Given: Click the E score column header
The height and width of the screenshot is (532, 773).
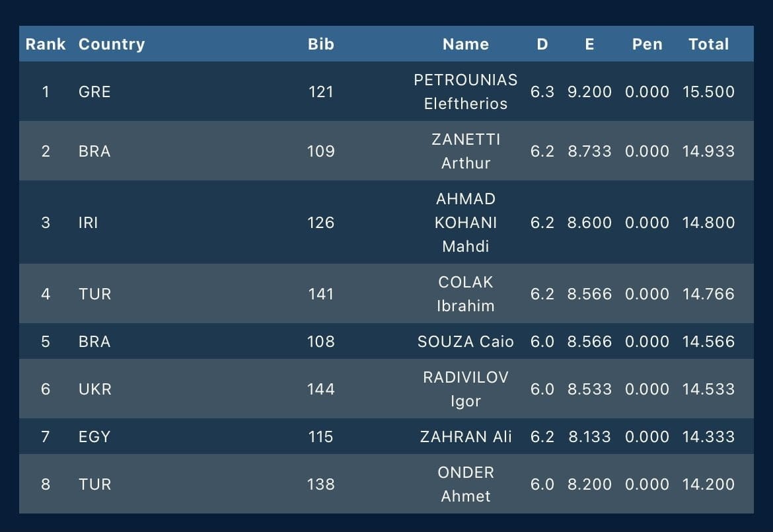Looking at the screenshot, I should coord(589,44).
